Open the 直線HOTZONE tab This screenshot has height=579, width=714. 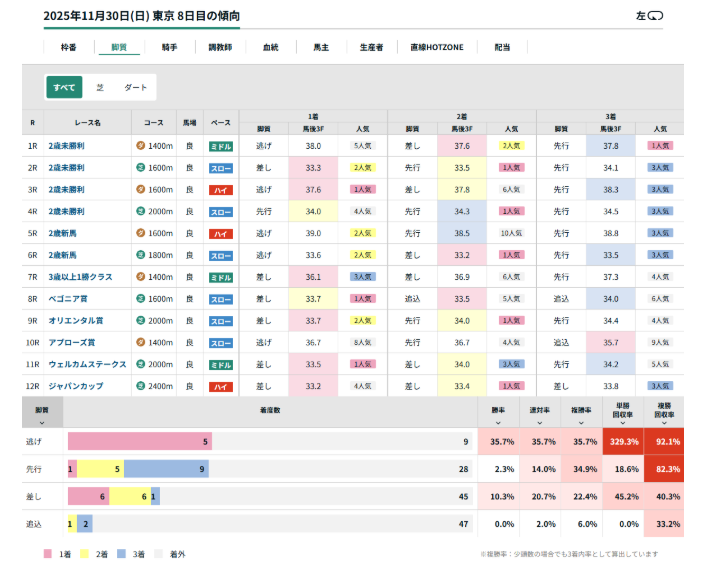(437, 47)
